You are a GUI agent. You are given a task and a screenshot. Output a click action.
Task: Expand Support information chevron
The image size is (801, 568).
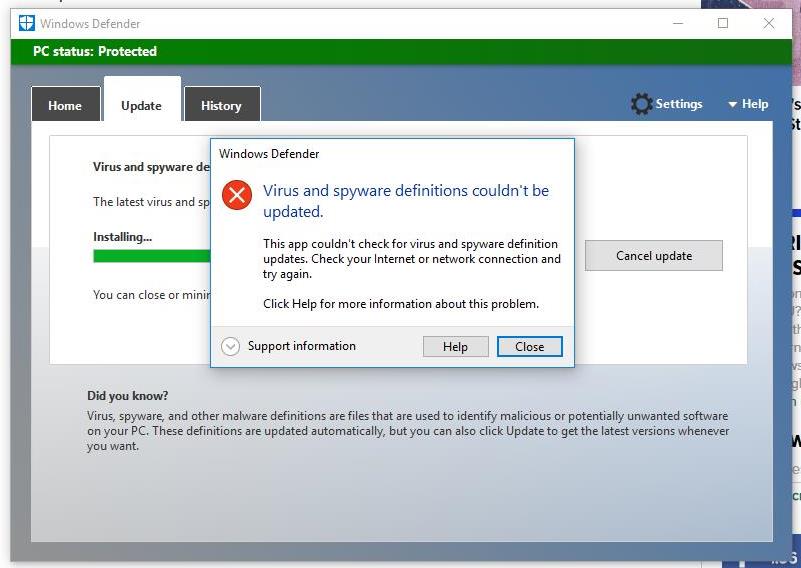(230, 346)
